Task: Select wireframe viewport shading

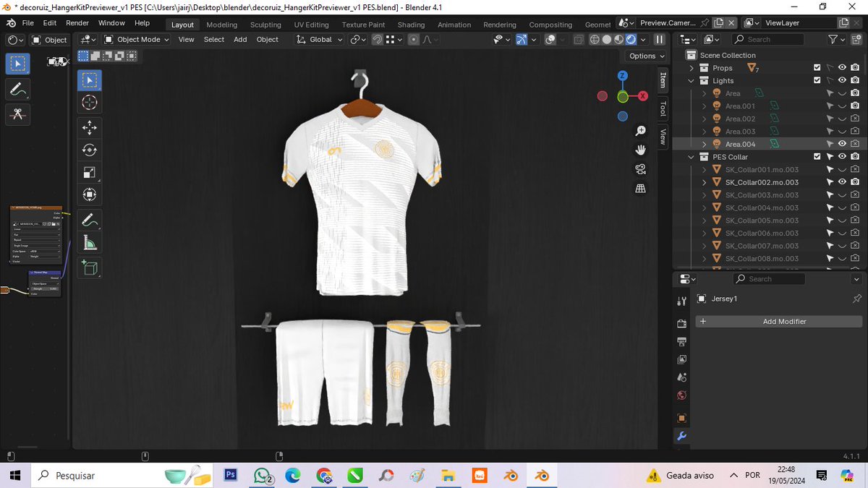Action: tap(595, 40)
